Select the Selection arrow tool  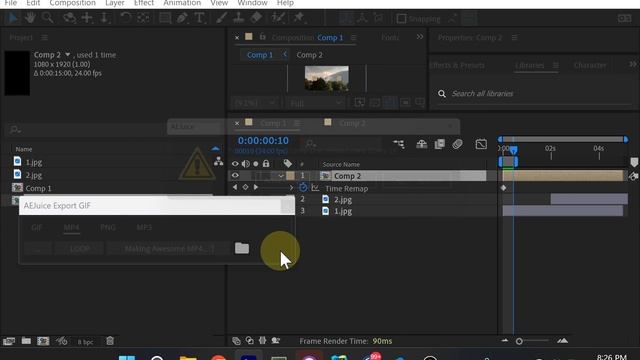pyautogui.click(x=13, y=18)
